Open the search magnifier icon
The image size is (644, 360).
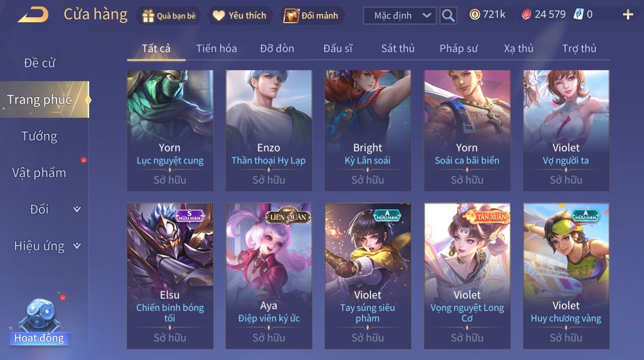[448, 16]
